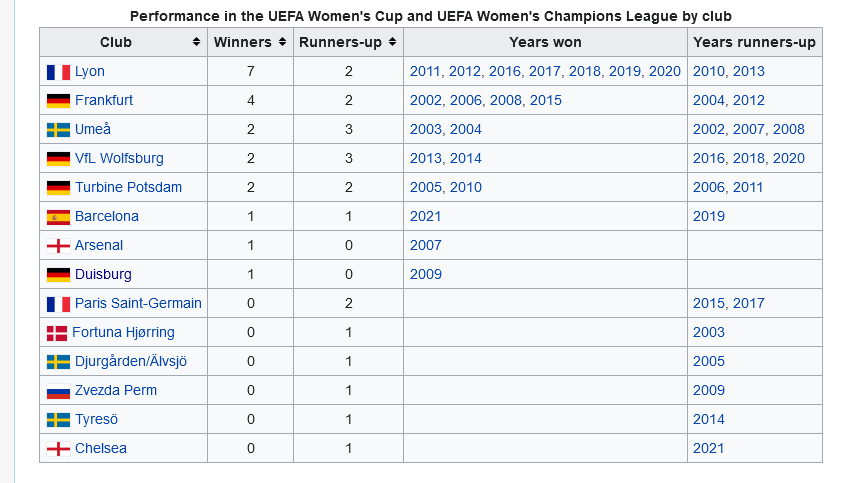Click the English flag beside Arsenal

[58, 246]
